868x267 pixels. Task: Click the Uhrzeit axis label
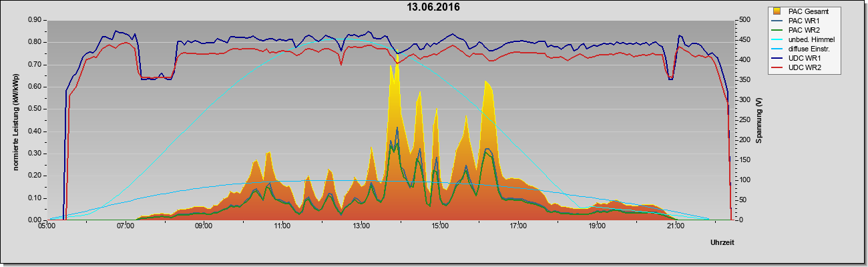(x=723, y=243)
